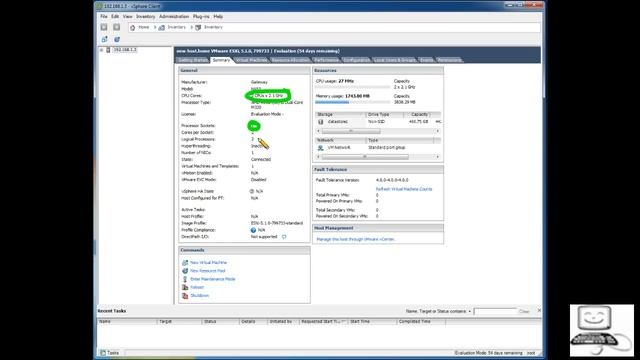Image resolution: width=640 pixels, height=360 pixels.
Task: Click the forward navigation arrow button
Action: point(116,27)
